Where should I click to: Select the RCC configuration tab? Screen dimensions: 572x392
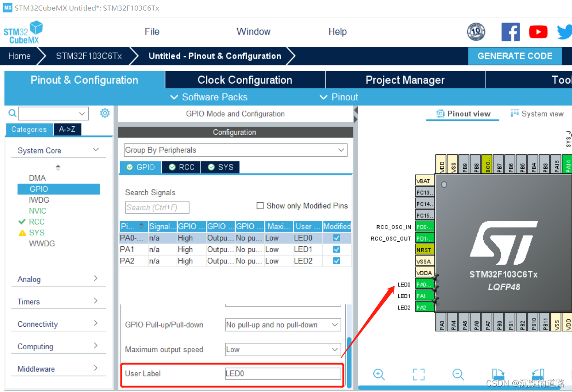(182, 167)
